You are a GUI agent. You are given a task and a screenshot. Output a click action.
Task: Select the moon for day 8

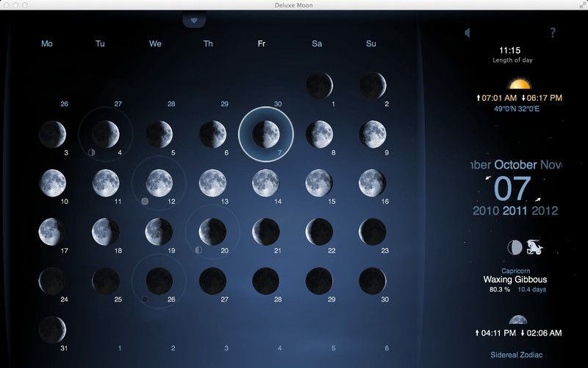(319, 134)
